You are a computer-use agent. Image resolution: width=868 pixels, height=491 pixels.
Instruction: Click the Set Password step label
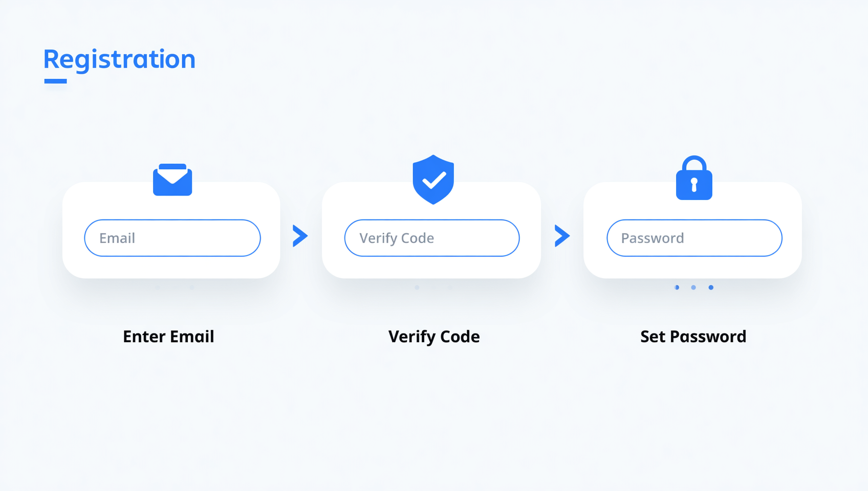[693, 337]
